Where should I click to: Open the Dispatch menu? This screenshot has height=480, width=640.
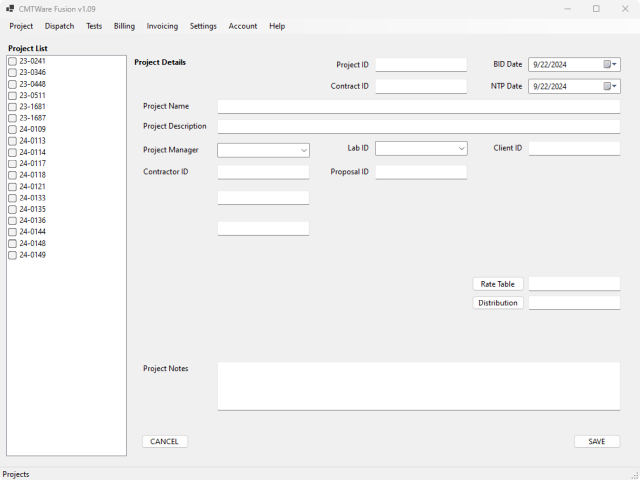point(59,26)
